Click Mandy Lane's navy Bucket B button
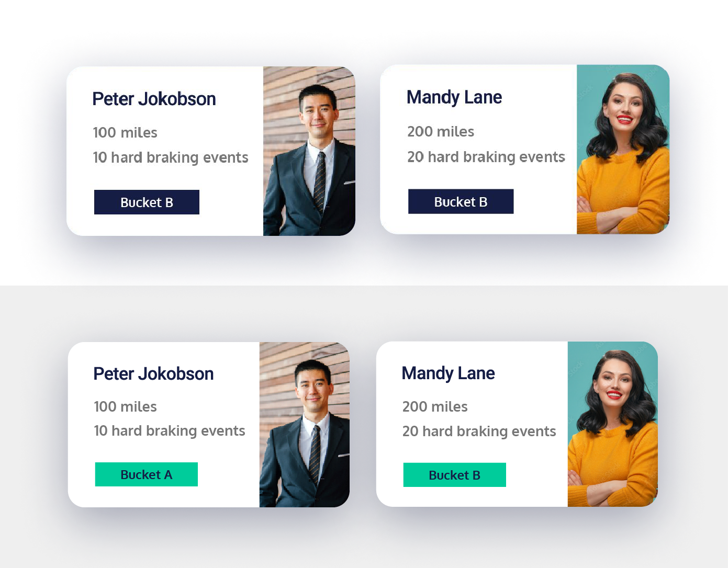Viewport: 728px width, 568px height. pos(461,201)
